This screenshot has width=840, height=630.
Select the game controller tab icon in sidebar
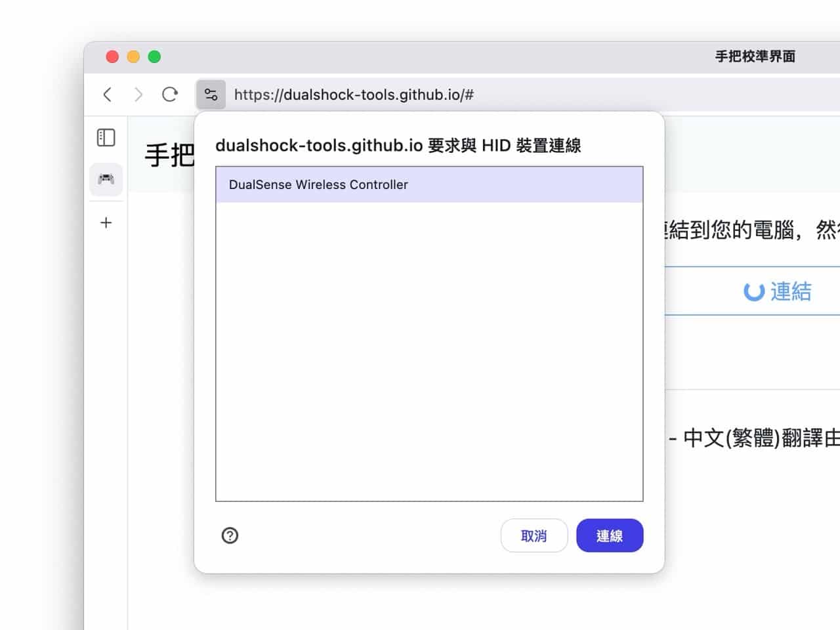(x=106, y=178)
